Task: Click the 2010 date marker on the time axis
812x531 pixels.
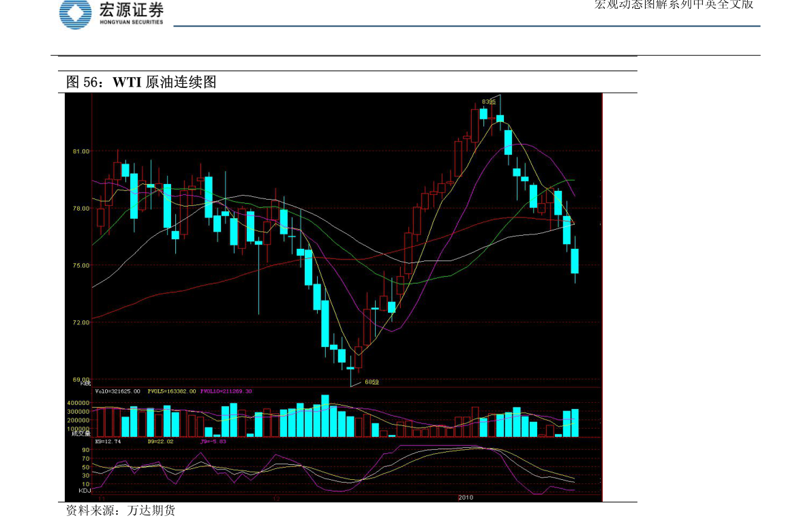Action: [x=466, y=498]
